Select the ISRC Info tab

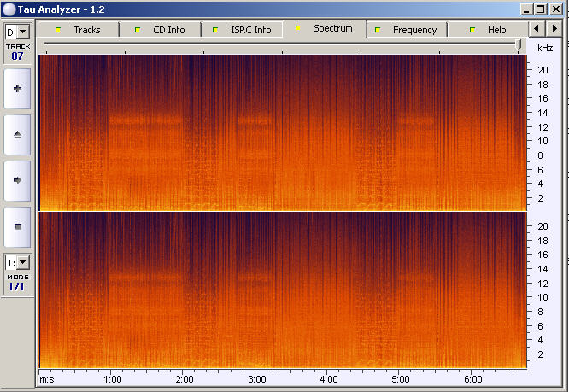click(242, 30)
